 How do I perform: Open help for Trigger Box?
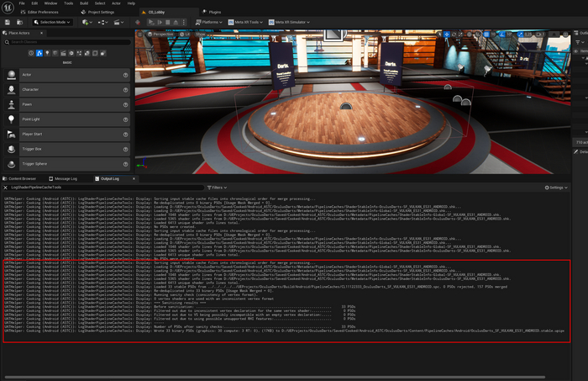pos(126,149)
